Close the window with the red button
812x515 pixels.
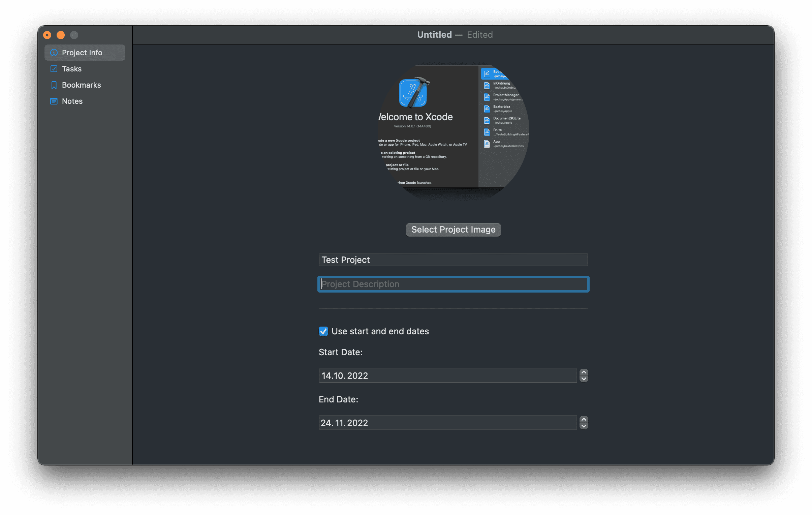point(47,35)
